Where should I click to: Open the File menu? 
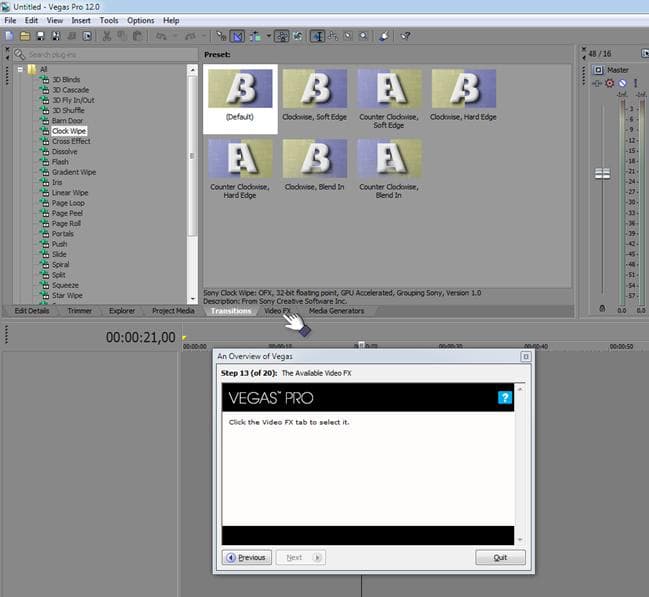(10, 20)
